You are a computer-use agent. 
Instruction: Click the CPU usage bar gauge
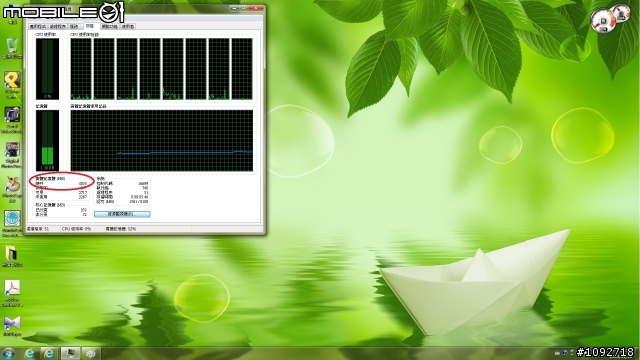click(47, 69)
